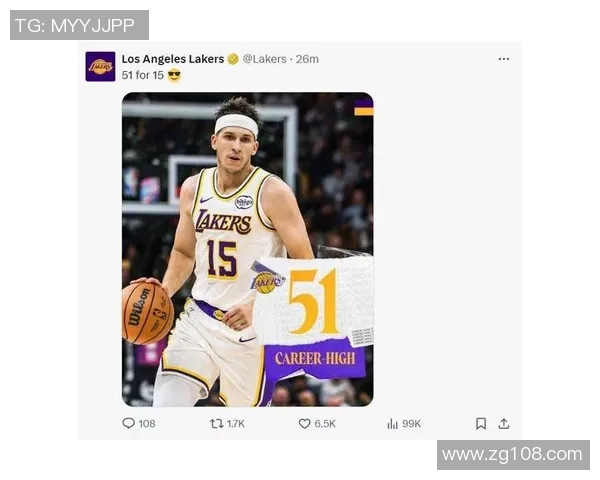Click the views bar chart icon
This screenshot has height=480, width=600.
pos(392,424)
